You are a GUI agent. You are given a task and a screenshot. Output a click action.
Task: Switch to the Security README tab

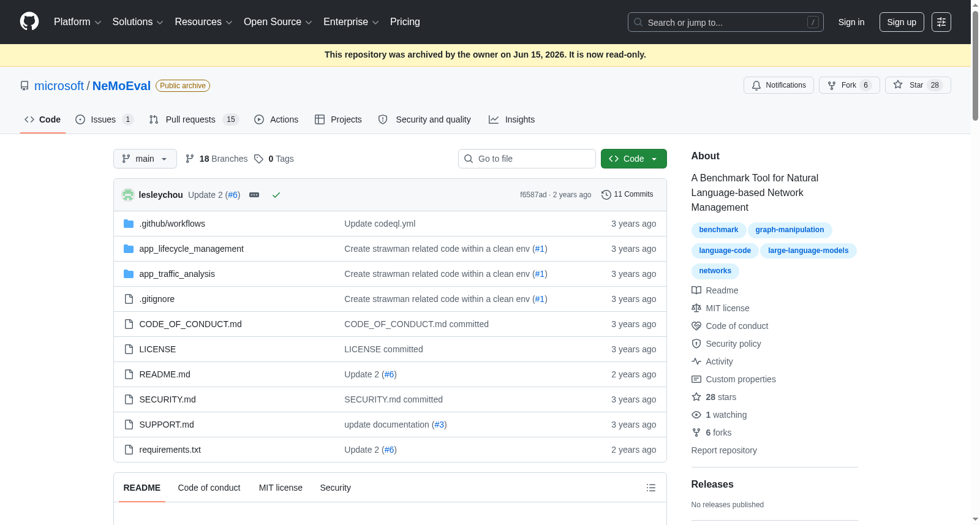(x=335, y=488)
